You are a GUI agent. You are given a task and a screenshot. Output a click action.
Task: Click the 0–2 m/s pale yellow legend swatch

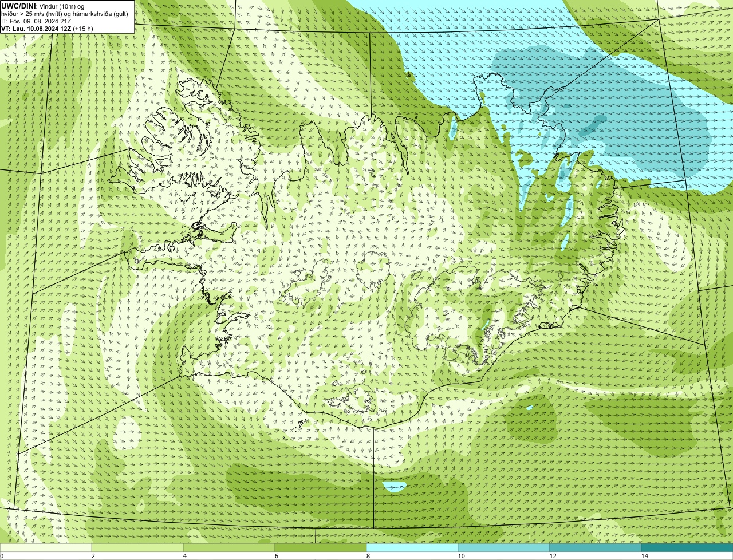click(x=46, y=547)
